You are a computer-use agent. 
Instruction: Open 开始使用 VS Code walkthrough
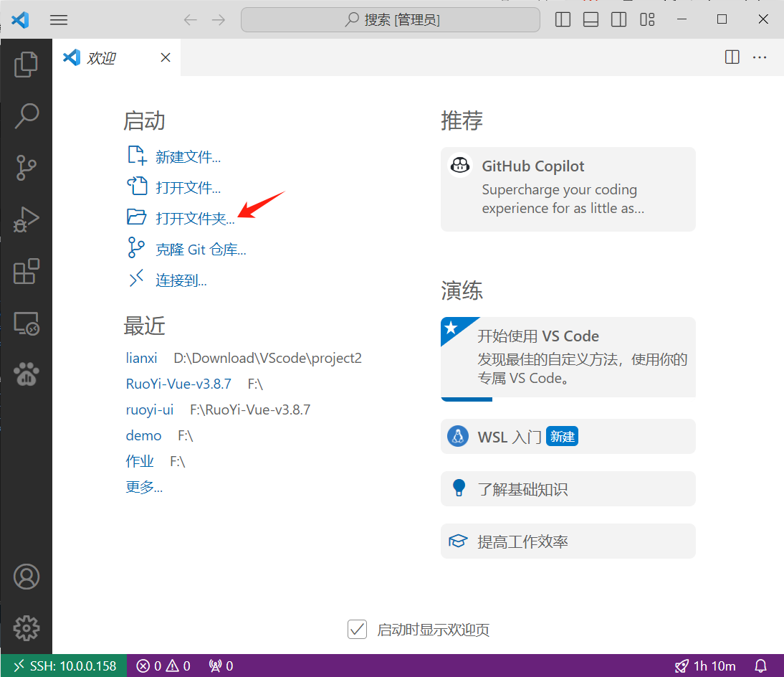(568, 359)
